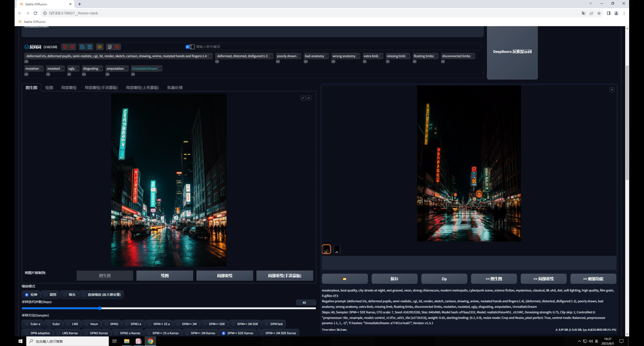Uncheck the checkbox beside the new keyword field
The image size is (644, 346).
[x=187, y=47]
